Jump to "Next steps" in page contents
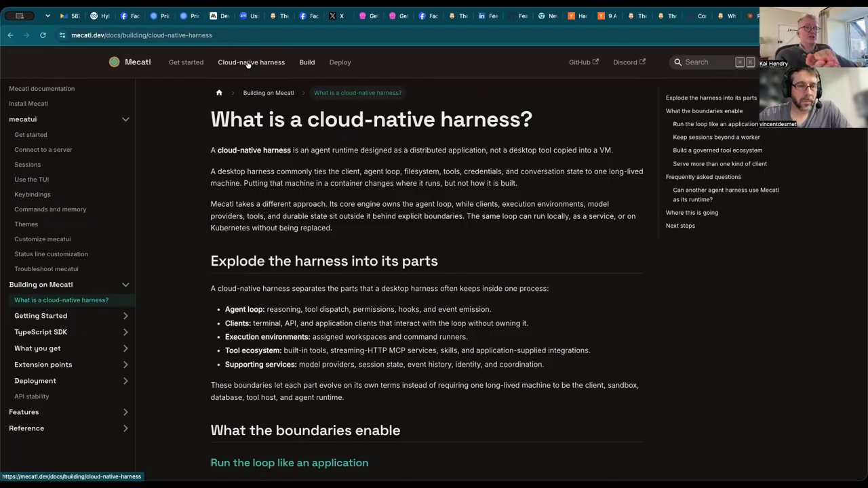 [x=680, y=226]
